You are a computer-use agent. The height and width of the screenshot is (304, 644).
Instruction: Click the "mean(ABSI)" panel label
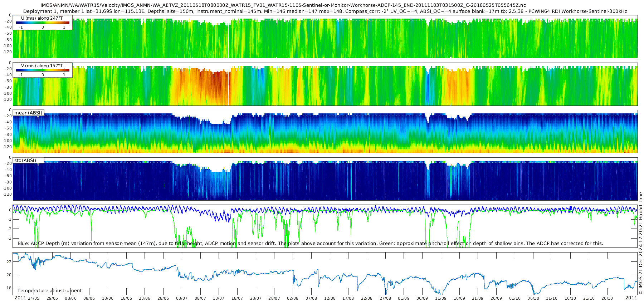28,113
